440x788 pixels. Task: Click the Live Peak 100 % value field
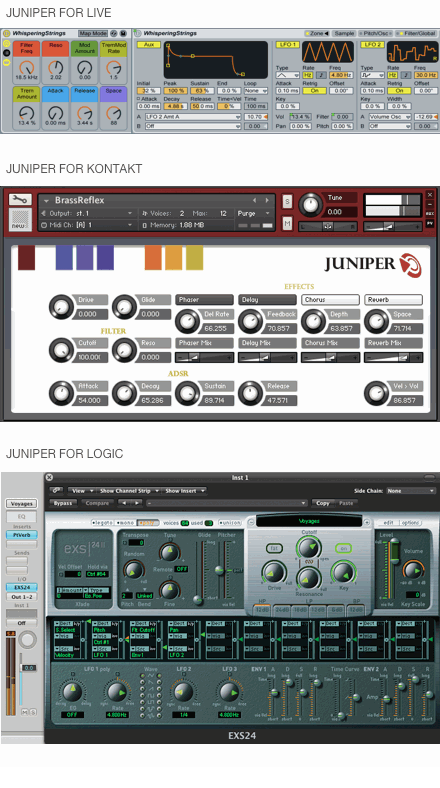point(175,91)
